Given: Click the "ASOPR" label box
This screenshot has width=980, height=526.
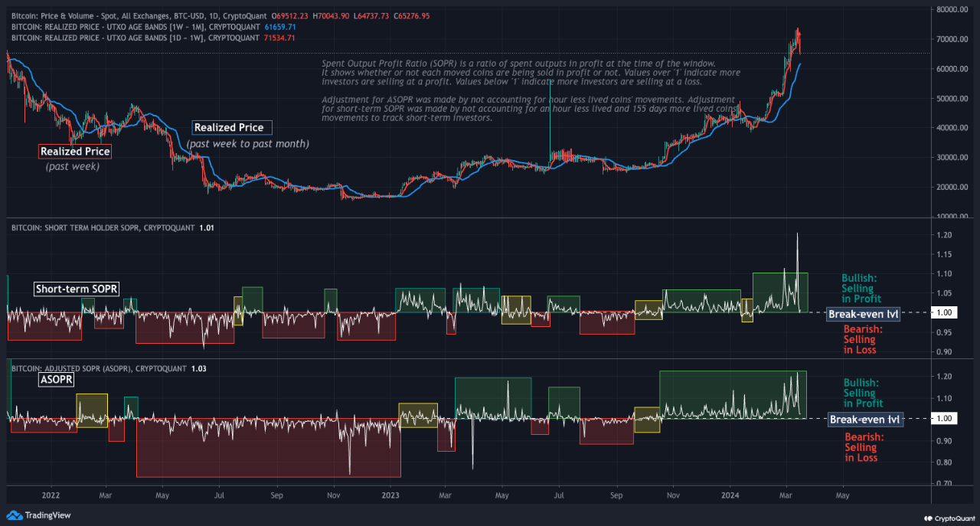Looking at the screenshot, I should tap(56, 379).
